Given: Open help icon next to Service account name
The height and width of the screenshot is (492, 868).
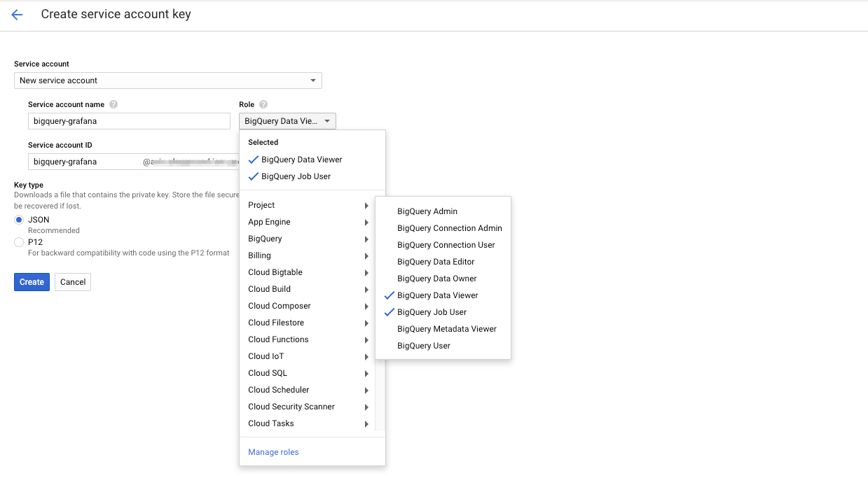Looking at the screenshot, I should pyautogui.click(x=113, y=104).
